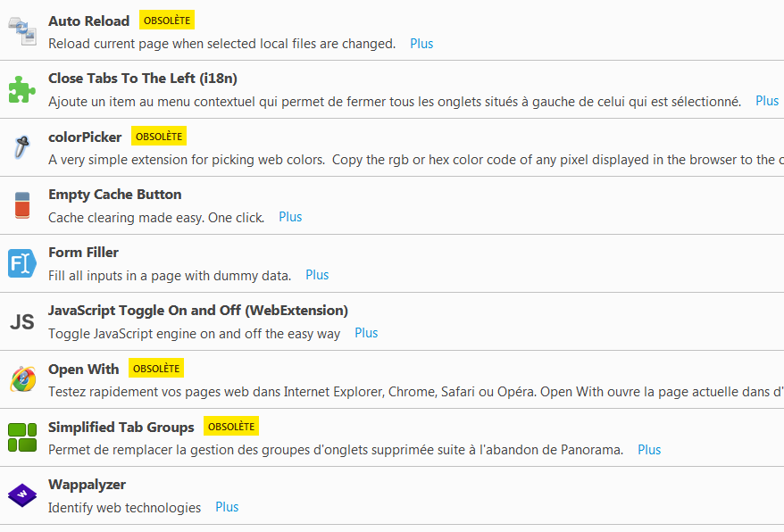Click the Open With browsers icon
Viewport: 784px width, 532px height.
pos(22,379)
